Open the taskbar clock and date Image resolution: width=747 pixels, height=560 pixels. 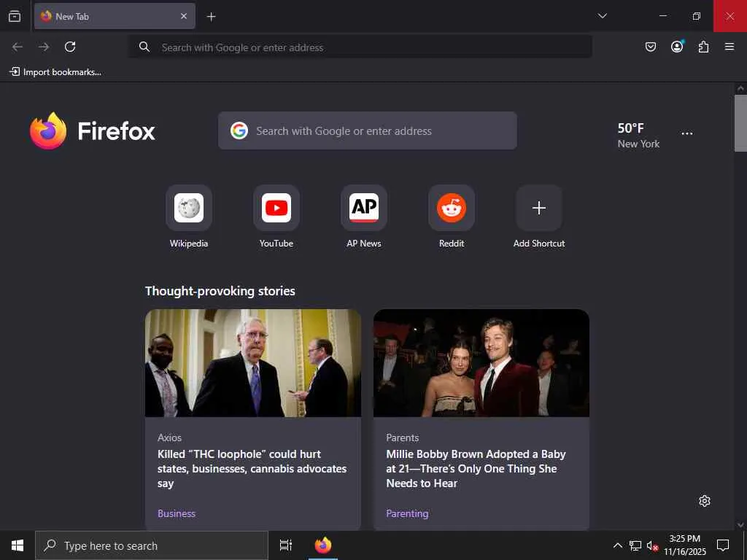coord(685,545)
